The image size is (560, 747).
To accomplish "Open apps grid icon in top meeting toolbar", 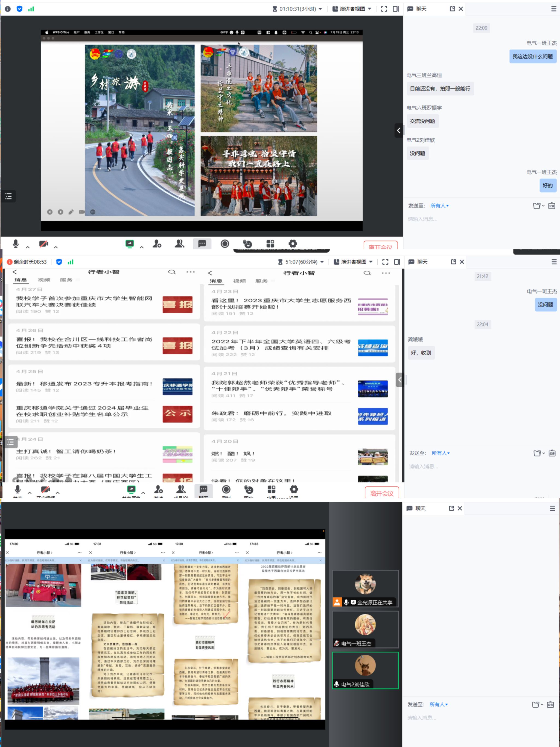I will click(270, 244).
